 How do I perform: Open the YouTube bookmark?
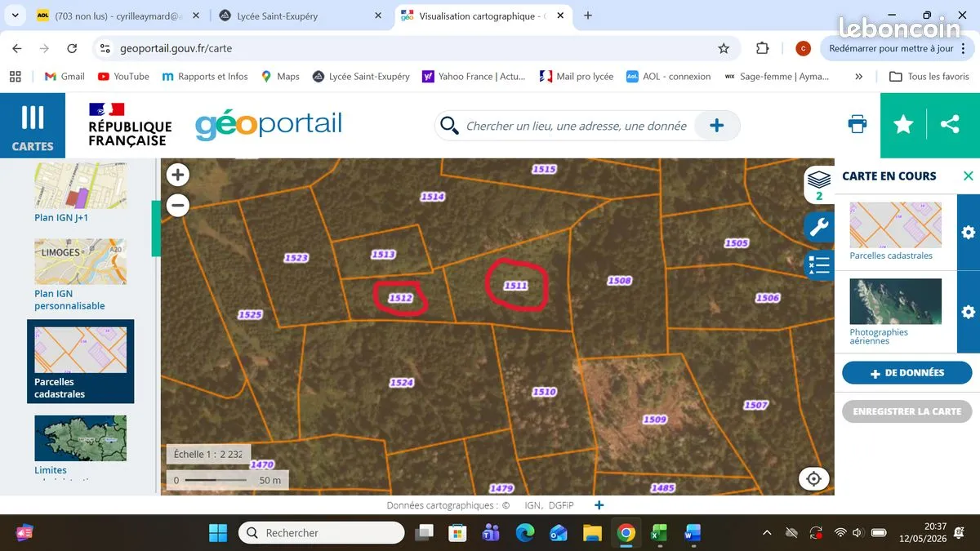[123, 77]
